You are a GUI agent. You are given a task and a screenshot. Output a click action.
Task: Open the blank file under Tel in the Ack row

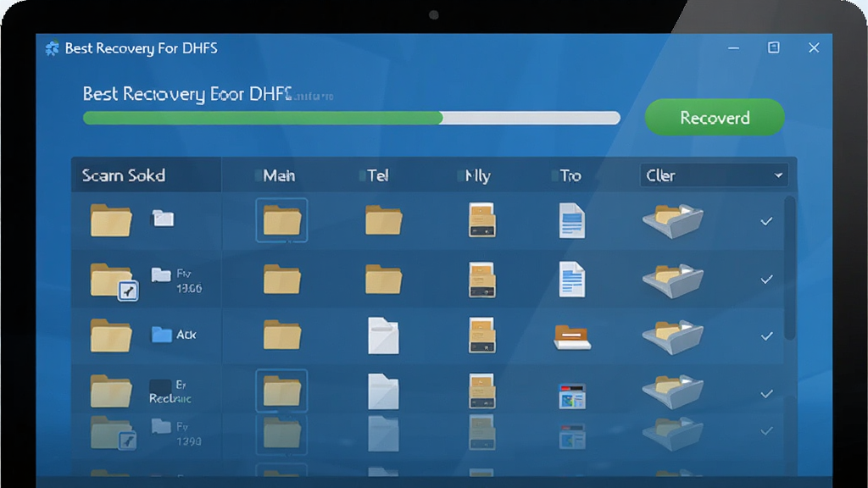click(383, 335)
